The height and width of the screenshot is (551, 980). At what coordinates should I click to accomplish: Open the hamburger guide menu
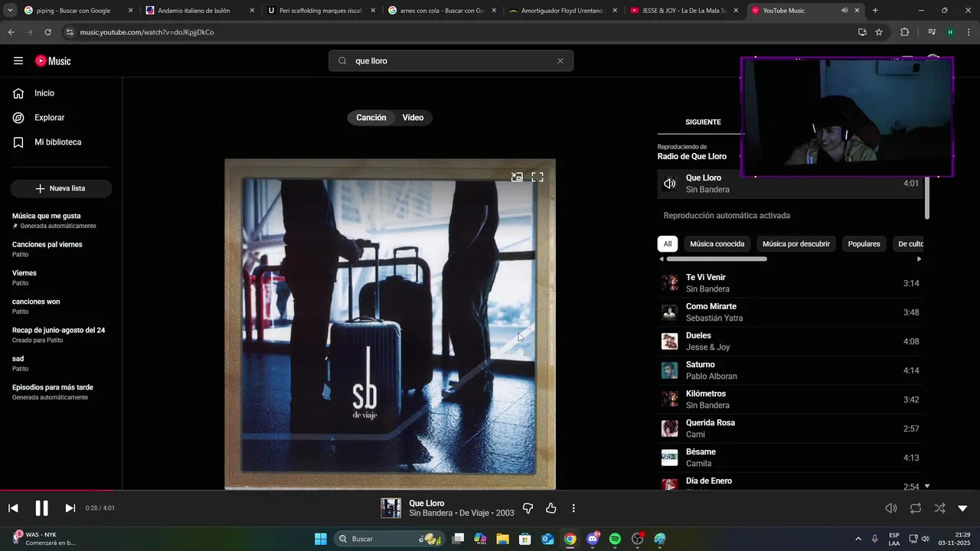pos(18,60)
